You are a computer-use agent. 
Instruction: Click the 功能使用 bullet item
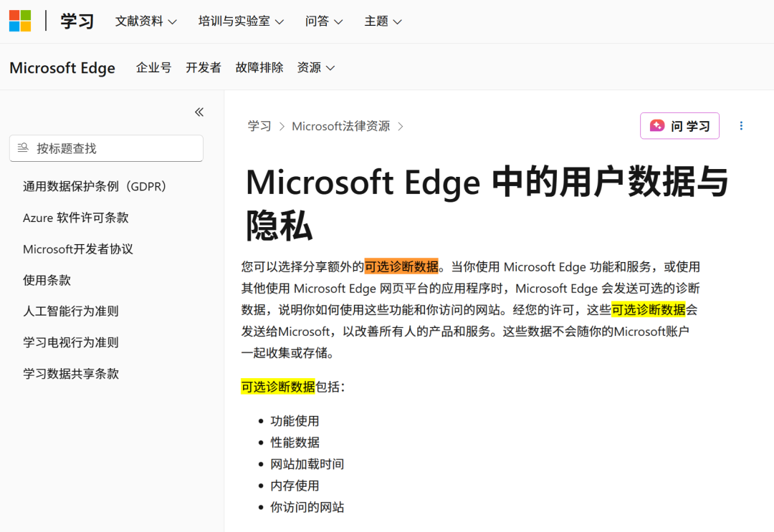pyautogui.click(x=295, y=421)
